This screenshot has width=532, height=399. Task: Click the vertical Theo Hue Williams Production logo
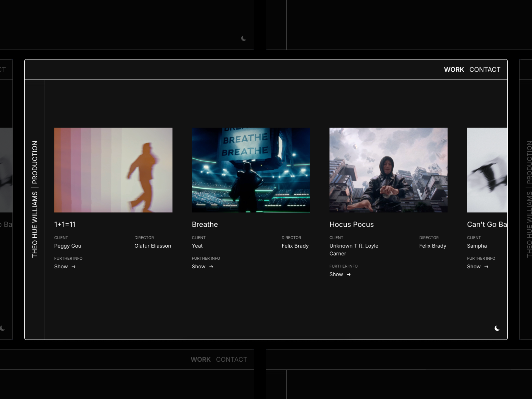coord(35,199)
